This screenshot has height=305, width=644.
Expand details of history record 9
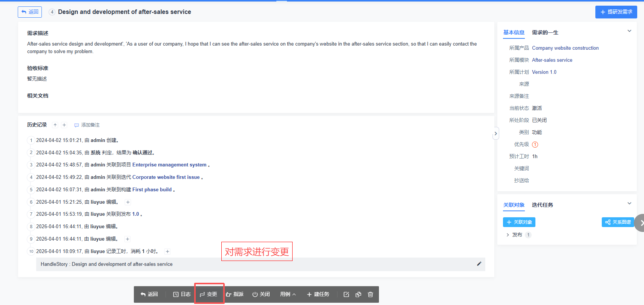coord(127,239)
